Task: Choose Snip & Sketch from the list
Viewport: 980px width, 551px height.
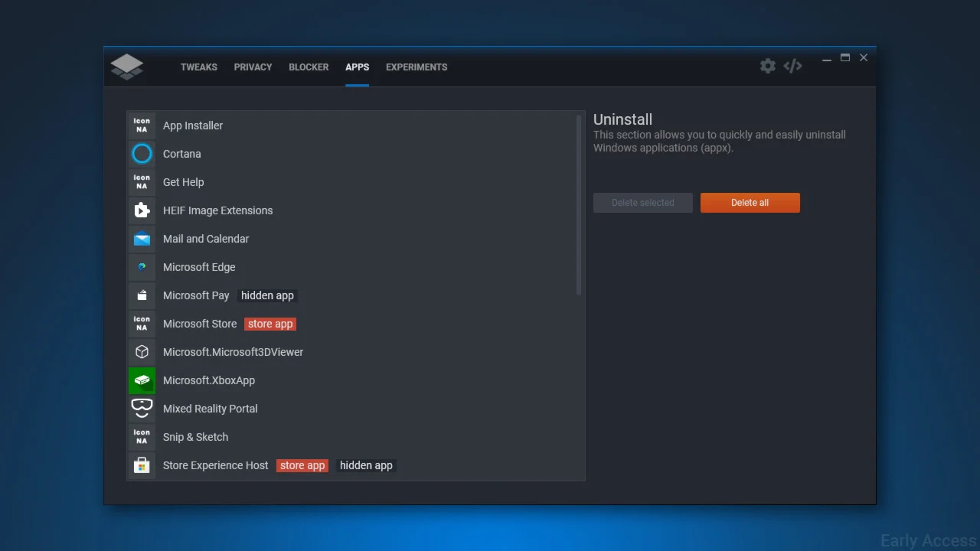Action: (x=351, y=437)
